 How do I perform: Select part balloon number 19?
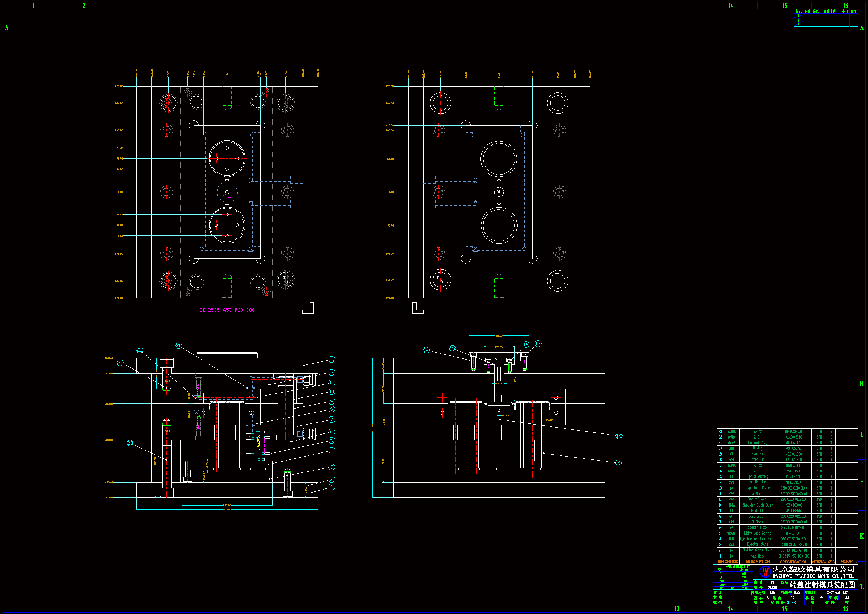point(618,463)
